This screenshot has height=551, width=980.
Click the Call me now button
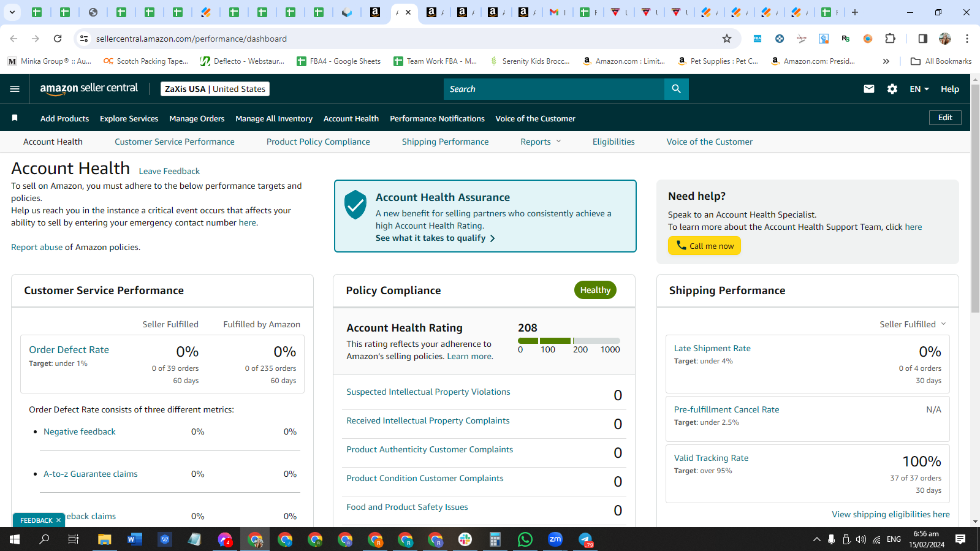(704, 246)
